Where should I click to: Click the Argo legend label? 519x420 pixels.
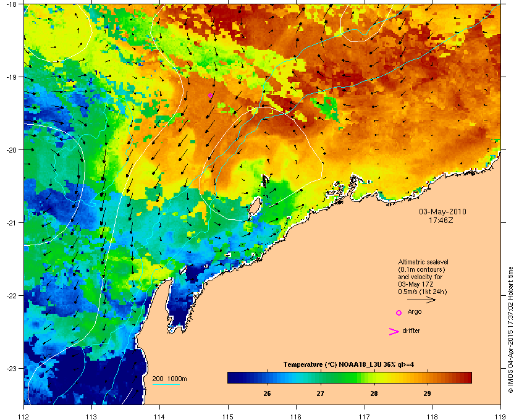415,312
